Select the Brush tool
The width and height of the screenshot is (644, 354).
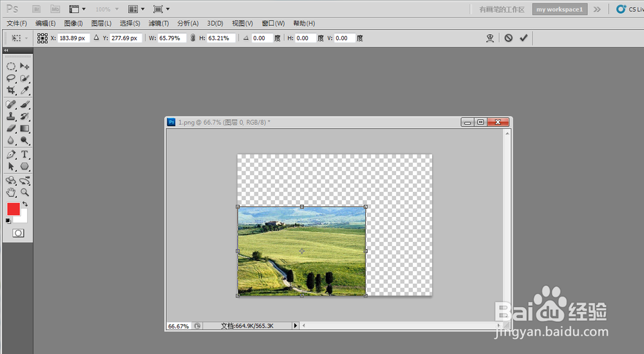point(24,104)
